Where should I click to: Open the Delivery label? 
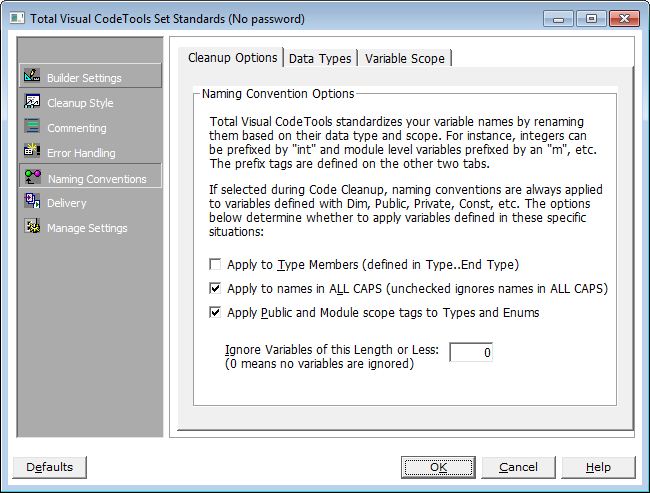pyautogui.click(x=67, y=203)
